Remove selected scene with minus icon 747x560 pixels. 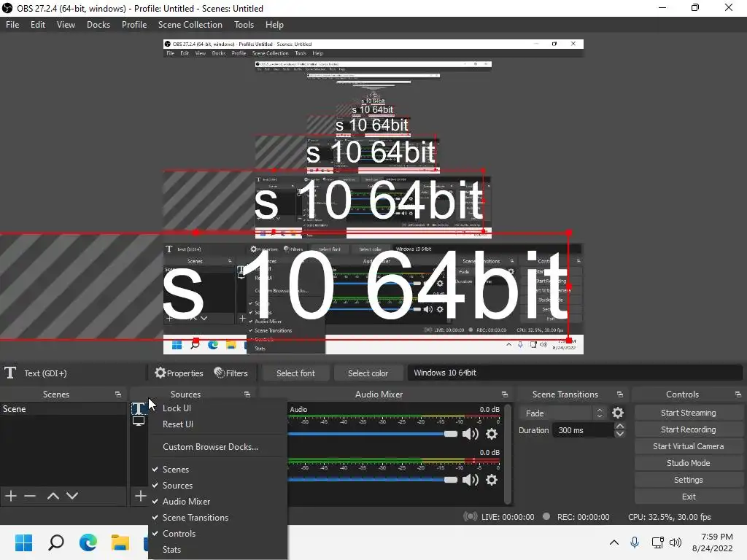click(x=30, y=496)
